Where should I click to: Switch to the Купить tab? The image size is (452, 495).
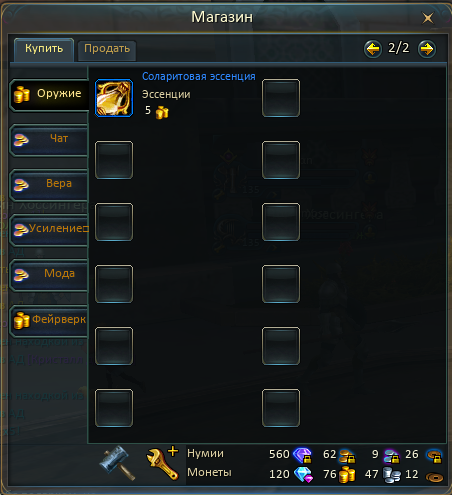click(x=44, y=49)
